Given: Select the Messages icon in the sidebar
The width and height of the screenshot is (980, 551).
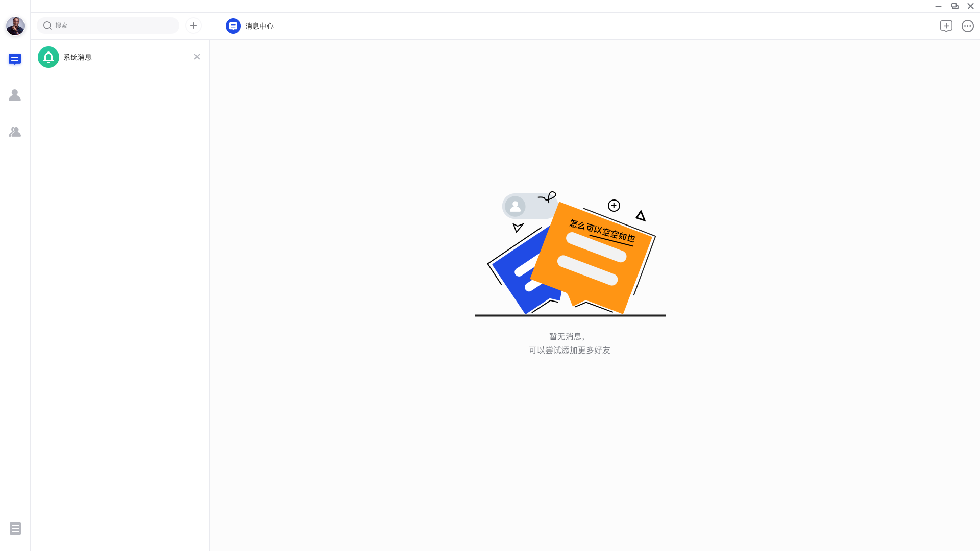Looking at the screenshot, I should (15, 59).
